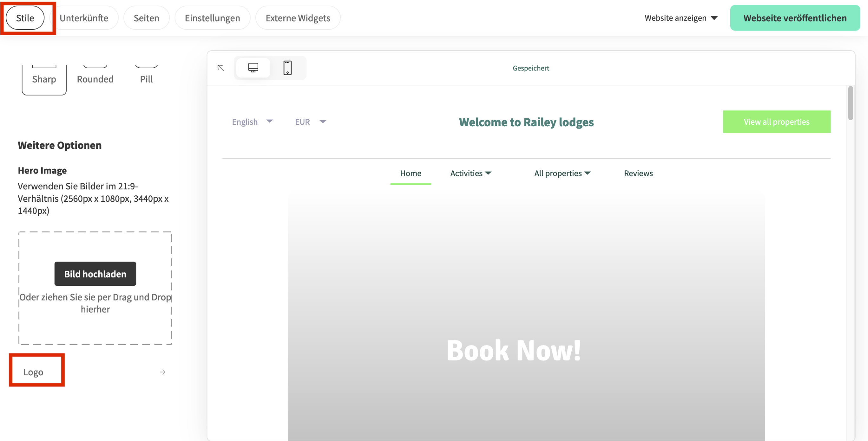Click View all properties button
This screenshot has height=441, width=868.
click(x=776, y=122)
